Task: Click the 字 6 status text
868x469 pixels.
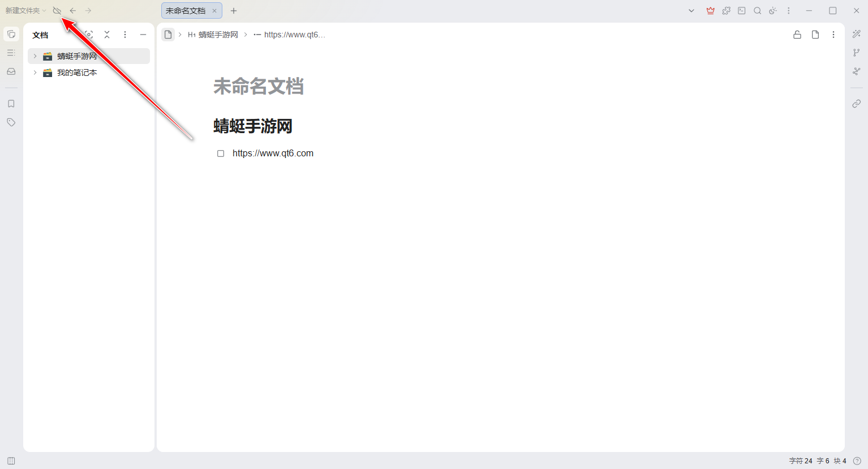Action: [823, 461]
